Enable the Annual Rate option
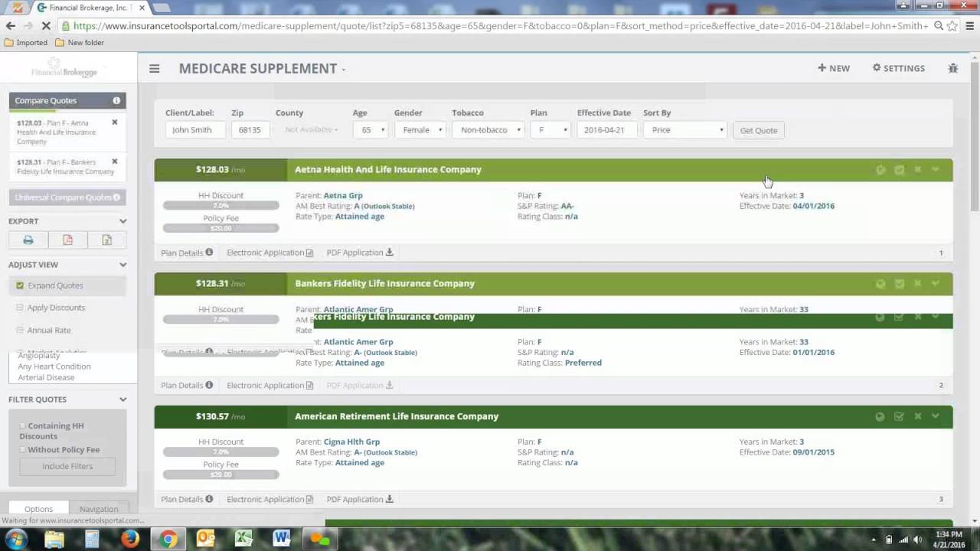Viewport: 980px width, 551px height. [x=20, y=330]
